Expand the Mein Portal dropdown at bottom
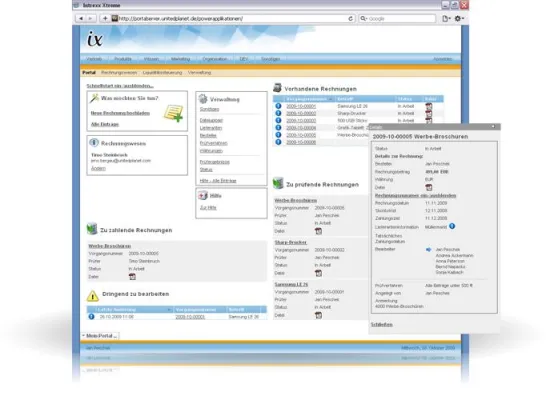Screen dimensions: 546x400 pyautogui.click(x=100, y=336)
